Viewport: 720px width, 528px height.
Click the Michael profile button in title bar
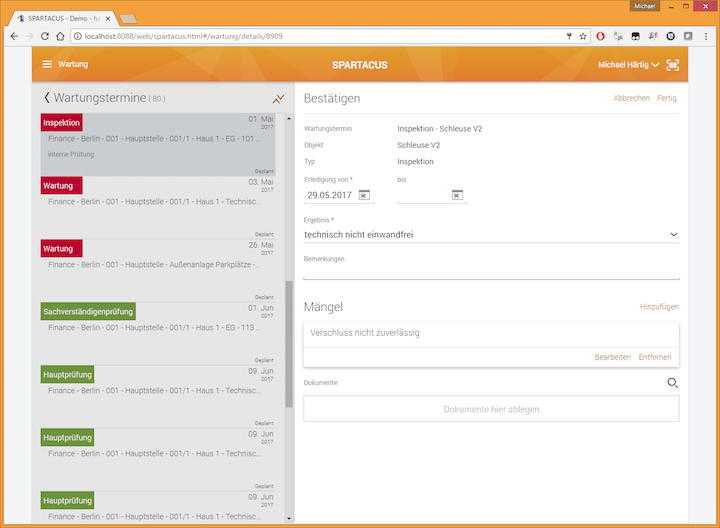tap(645, 6)
